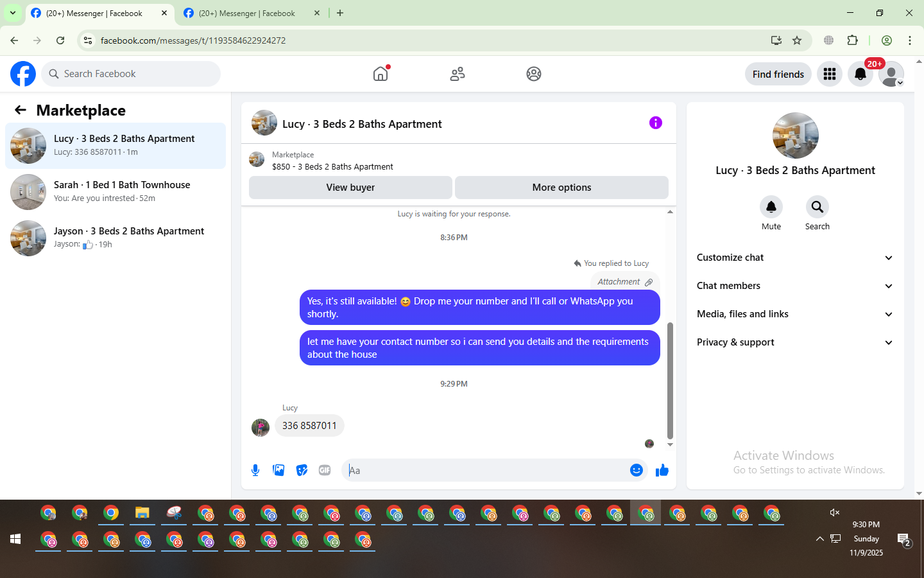Mute the conversation with the bell icon
Viewport: 924px width, 578px height.
click(x=771, y=207)
